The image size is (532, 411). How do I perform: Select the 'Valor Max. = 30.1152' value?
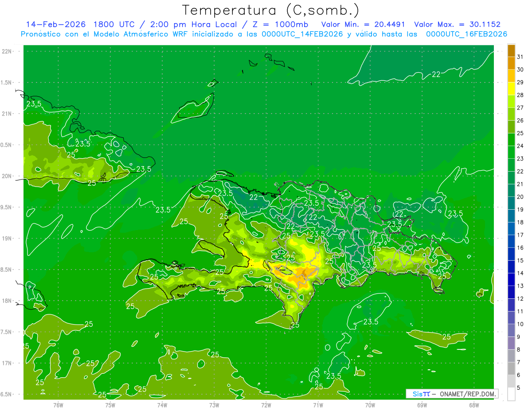(x=457, y=24)
